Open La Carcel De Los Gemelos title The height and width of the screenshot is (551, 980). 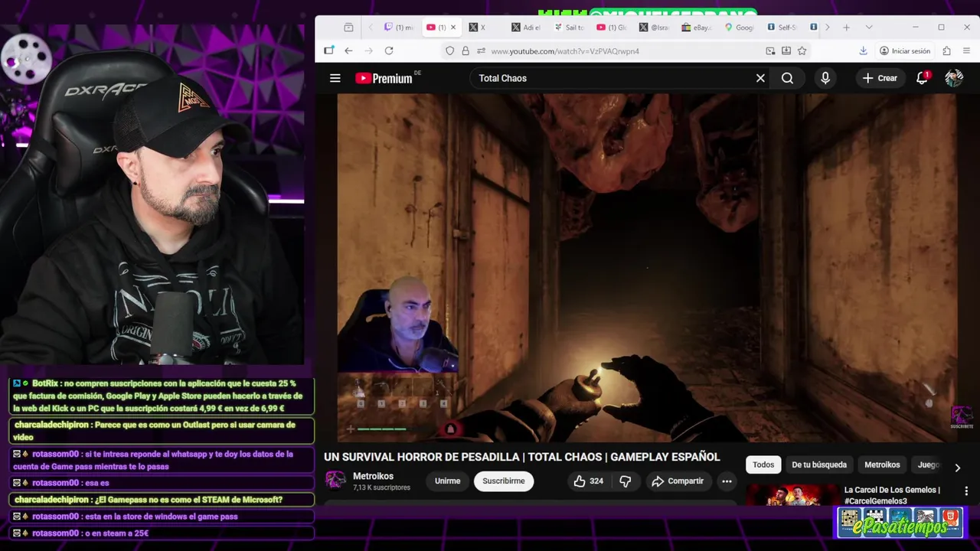pos(893,495)
